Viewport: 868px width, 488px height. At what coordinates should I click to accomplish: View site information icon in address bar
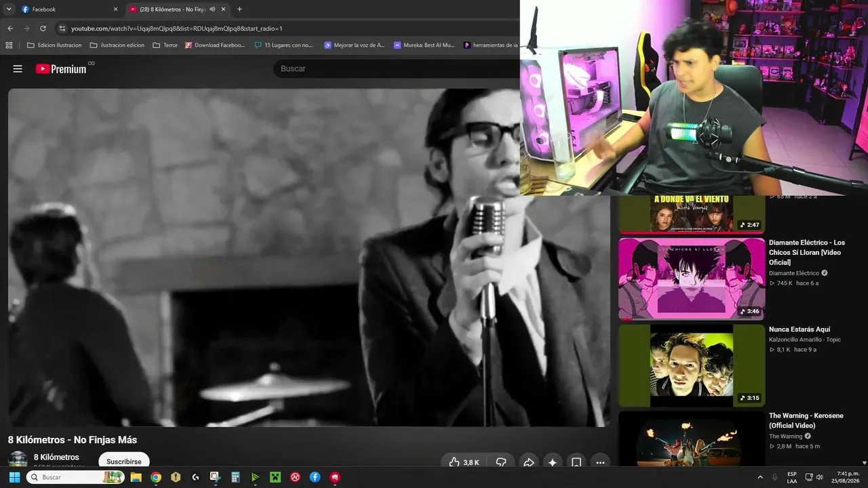tap(62, 28)
